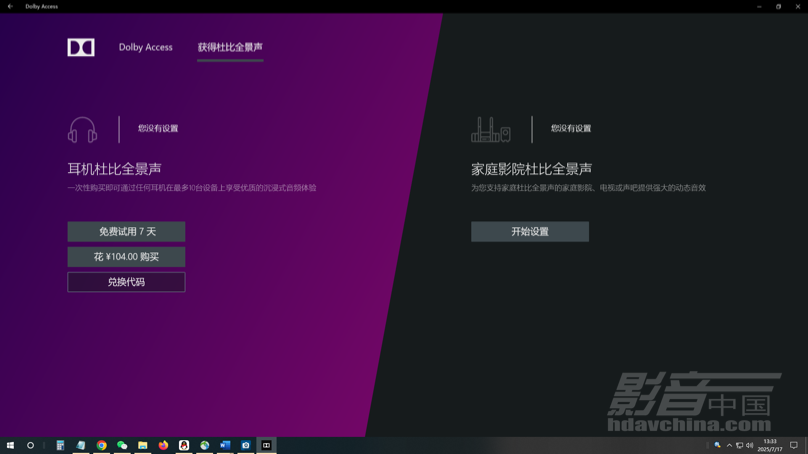Go back using the title bar arrow
This screenshot has width=808, height=454.
click(x=10, y=6)
